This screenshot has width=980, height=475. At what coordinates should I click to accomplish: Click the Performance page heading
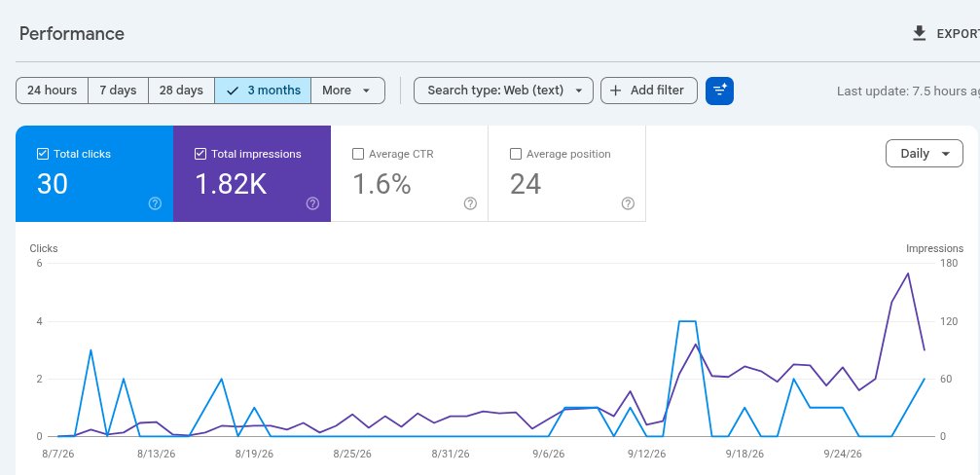(72, 34)
